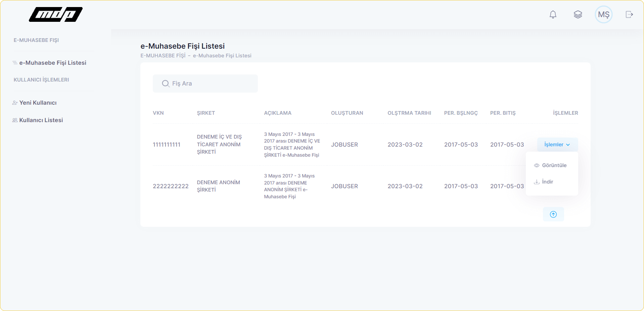This screenshot has height=311, width=644.
Task: Click company DENEME ANONİM ŞİRKETİ cell
Action: 218,186
